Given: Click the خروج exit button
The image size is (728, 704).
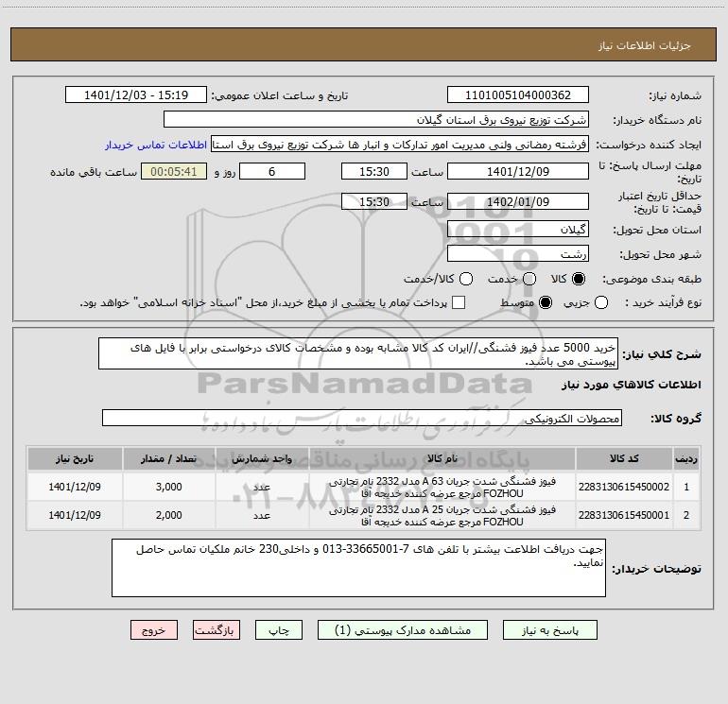Looking at the screenshot, I should click(x=154, y=630).
